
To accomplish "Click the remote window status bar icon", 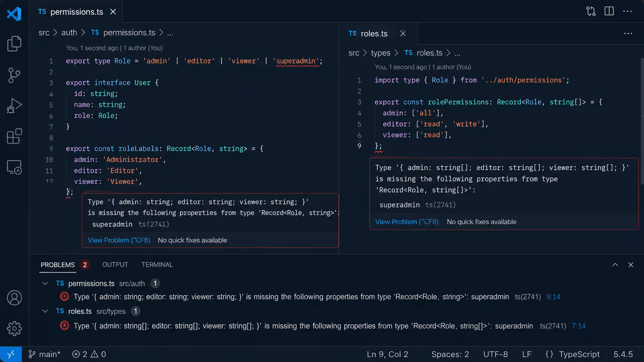I will [11, 354].
